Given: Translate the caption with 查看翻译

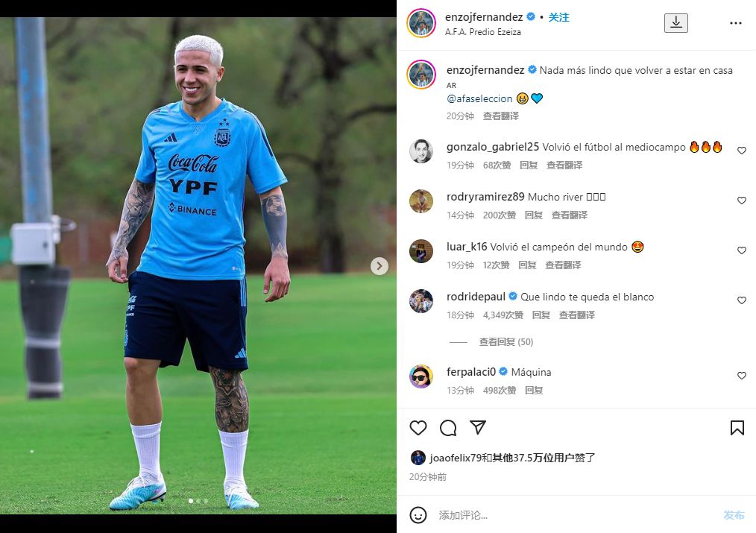Looking at the screenshot, I should coord(501,116).
